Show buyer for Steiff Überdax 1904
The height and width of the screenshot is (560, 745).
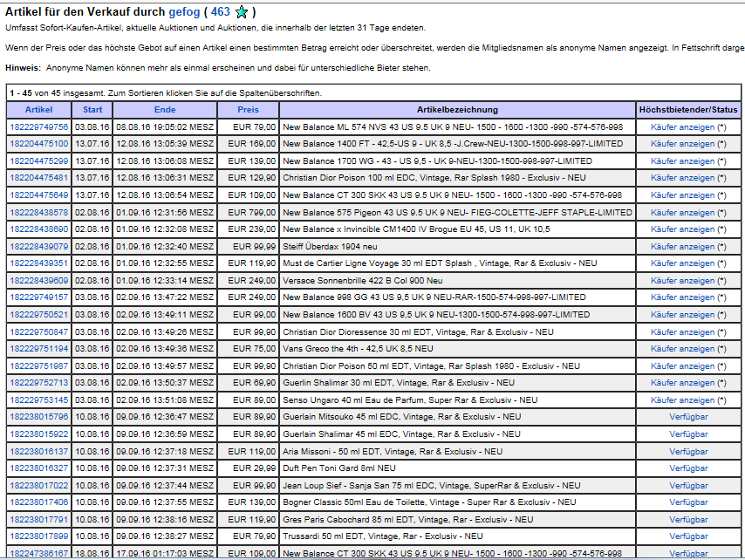click(x=683, y=247)
